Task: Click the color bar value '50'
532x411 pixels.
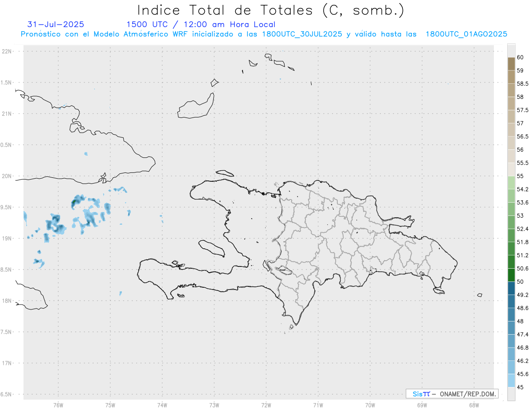Action: 520,282
